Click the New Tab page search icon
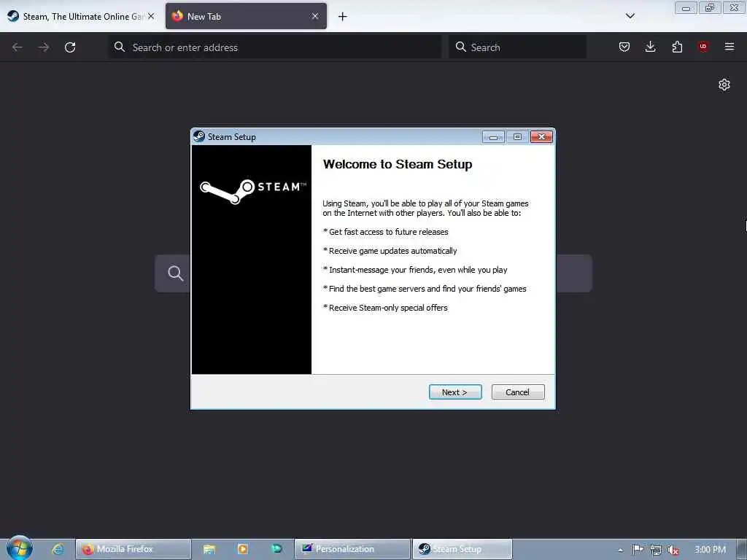Image resolution: width=747 pixels, height=560 pixels. coord(175,273)
